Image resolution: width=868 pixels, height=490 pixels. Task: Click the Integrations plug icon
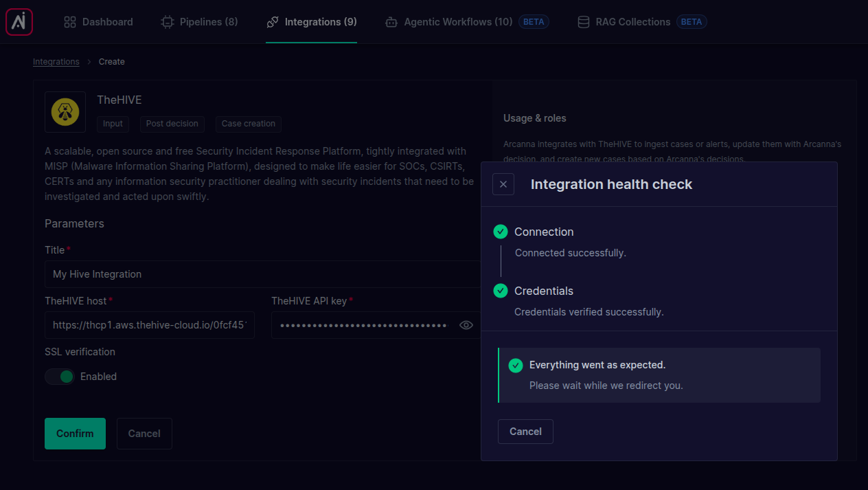273,22
